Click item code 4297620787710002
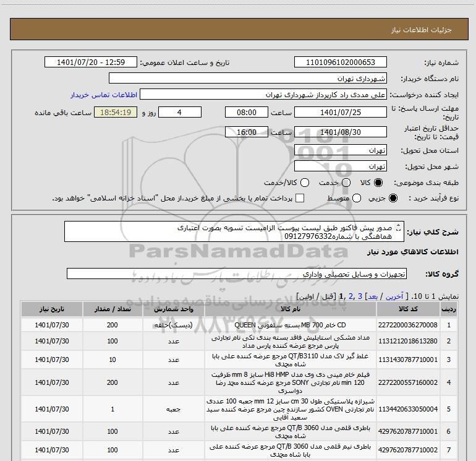Viewport: 476px width, 461px height. click(408, 450)
